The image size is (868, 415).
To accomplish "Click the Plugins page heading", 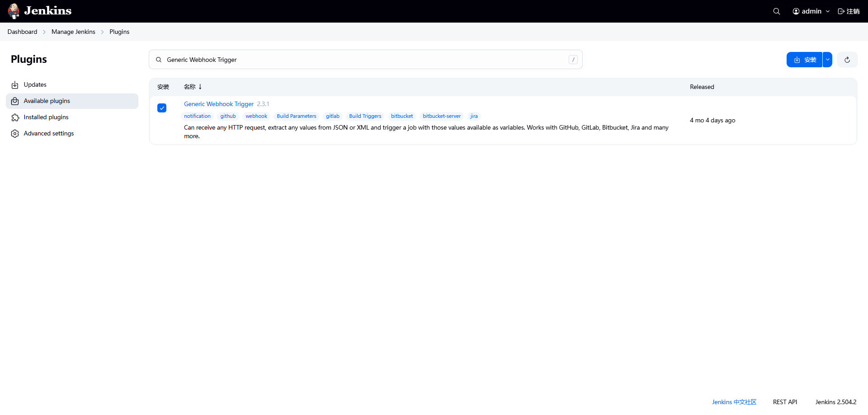I will (x=29, y=59).
